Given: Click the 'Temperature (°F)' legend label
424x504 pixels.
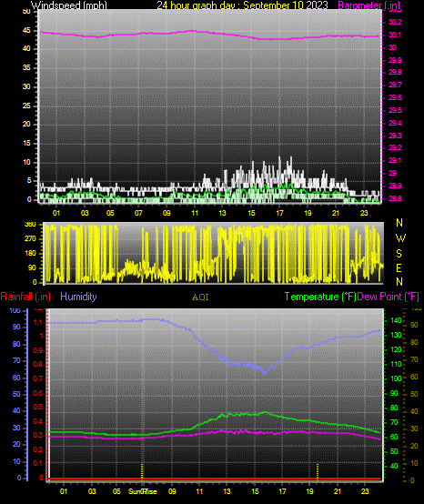Looking at the screenshot, I should point(320,297).
